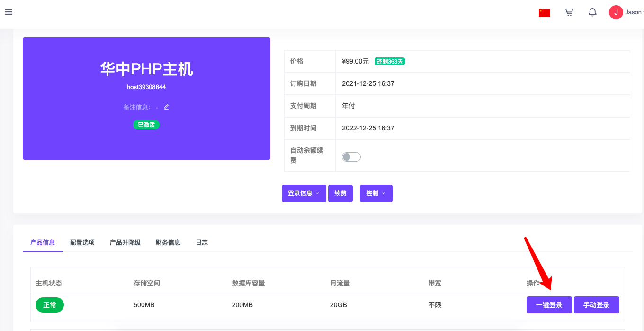Open the shopping cart
Image resolution: width=644 pixels, height=331 pixels.
click(569, 12)
